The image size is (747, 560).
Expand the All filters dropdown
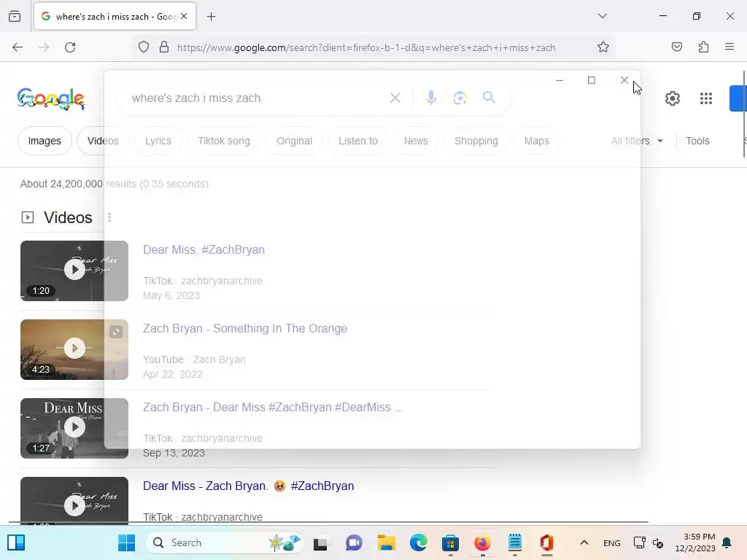click(x=637, y=141)
